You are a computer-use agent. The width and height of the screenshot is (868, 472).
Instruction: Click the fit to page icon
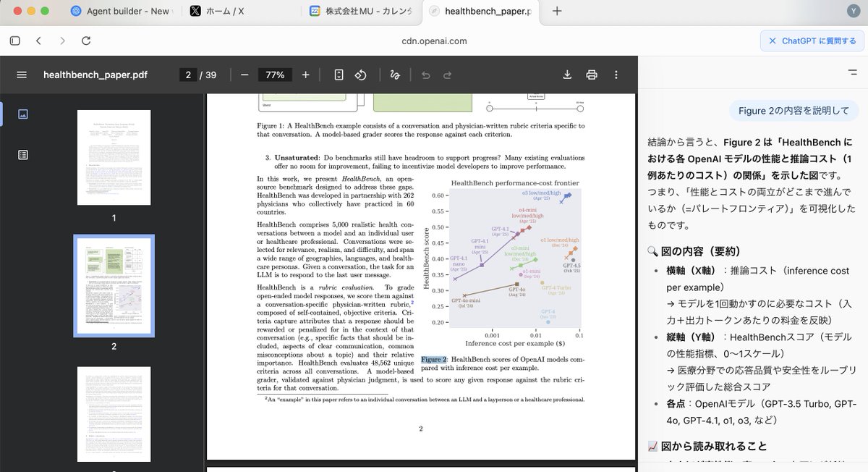point(339,75)
